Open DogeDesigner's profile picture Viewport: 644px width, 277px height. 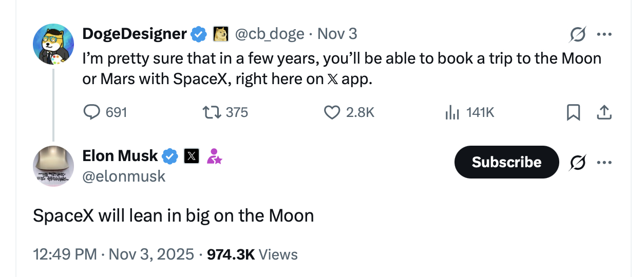click(x=53, y=44)
